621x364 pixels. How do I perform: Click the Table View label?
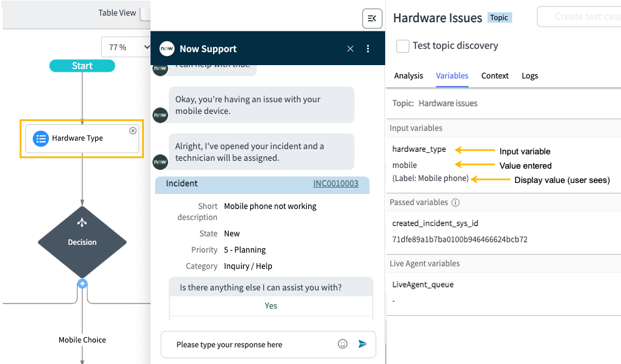117,12
